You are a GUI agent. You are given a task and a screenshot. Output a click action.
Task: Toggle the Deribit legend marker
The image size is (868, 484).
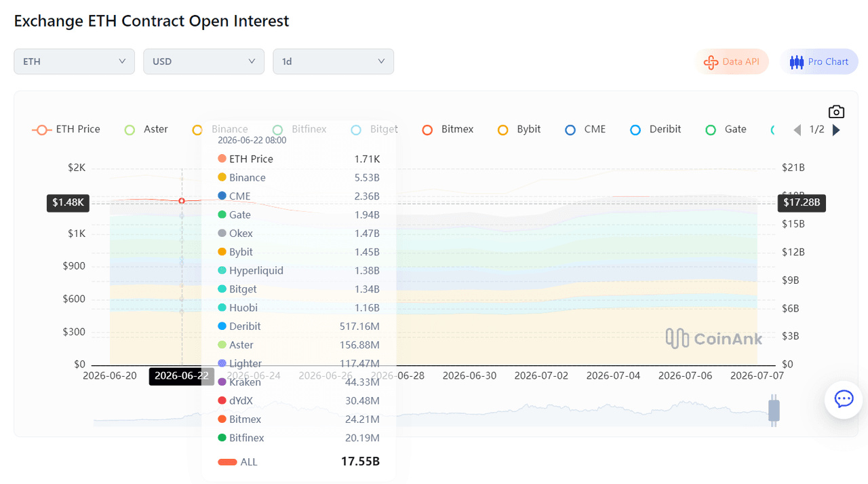pos(635,130)
